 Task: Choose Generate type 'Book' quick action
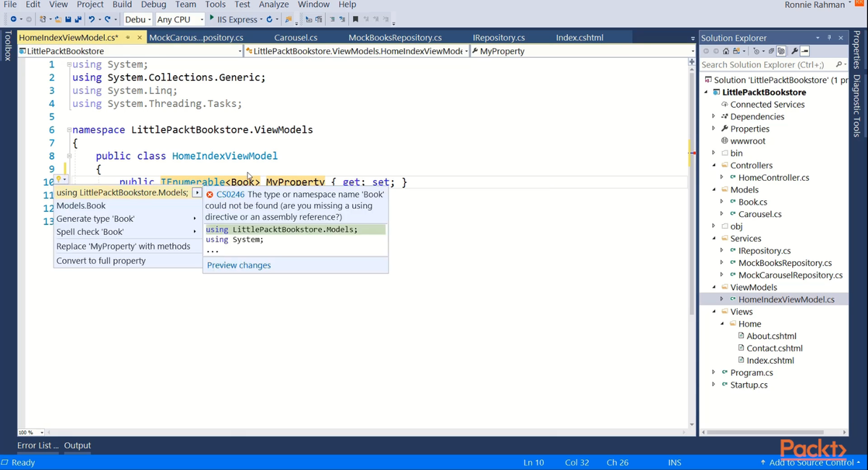pyautogui.click(x=127, y=218)
